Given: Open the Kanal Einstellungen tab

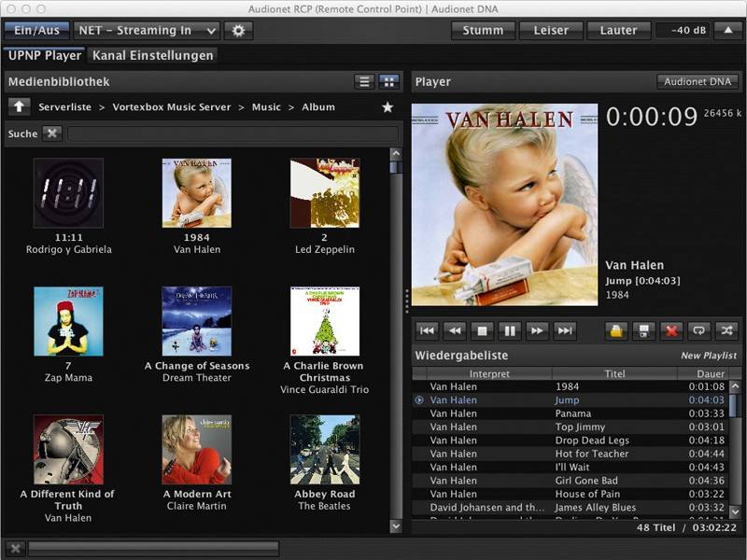Looking at the screenshot, I should (x=153, y=56).
